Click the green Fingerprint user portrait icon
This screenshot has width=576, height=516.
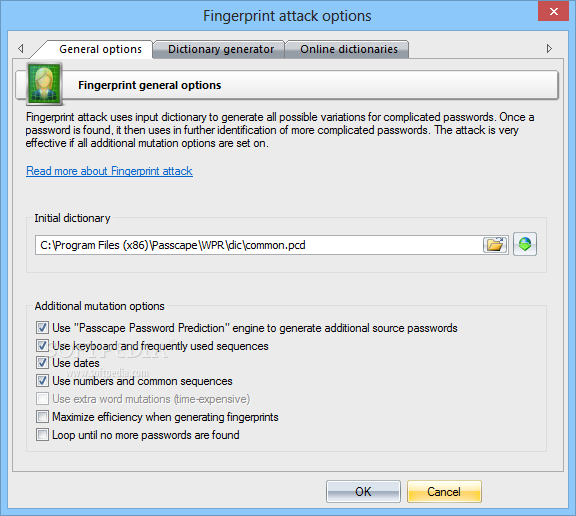coord(44,83)
